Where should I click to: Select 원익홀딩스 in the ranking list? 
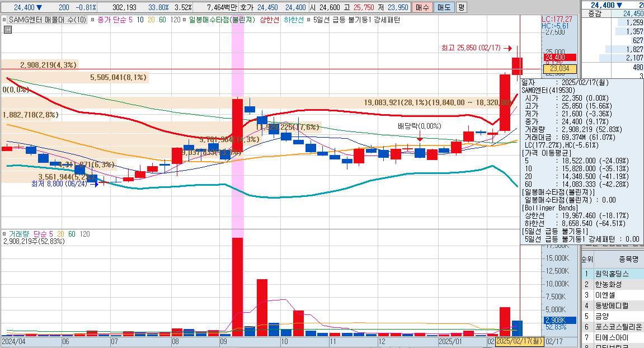612,274
